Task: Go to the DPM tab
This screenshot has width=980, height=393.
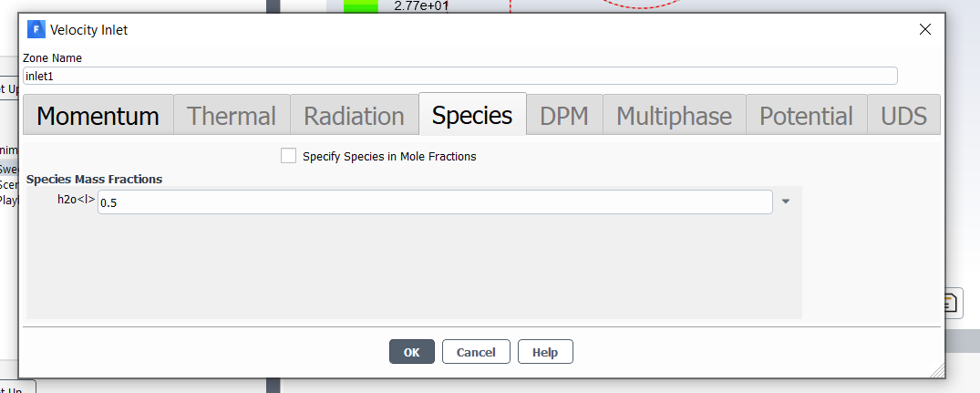Action: 564,116
